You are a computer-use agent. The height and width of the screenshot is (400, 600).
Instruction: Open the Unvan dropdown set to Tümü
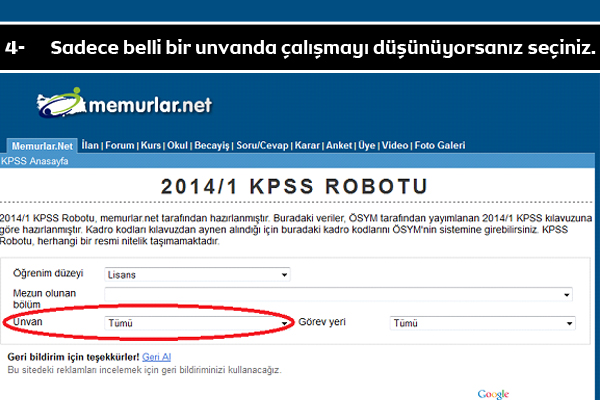197,323
